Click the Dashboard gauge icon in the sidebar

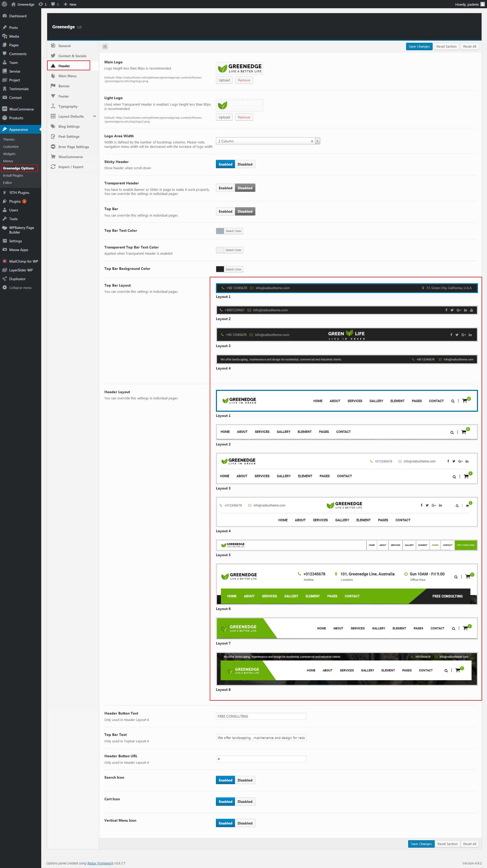click(x=5, y=16)
